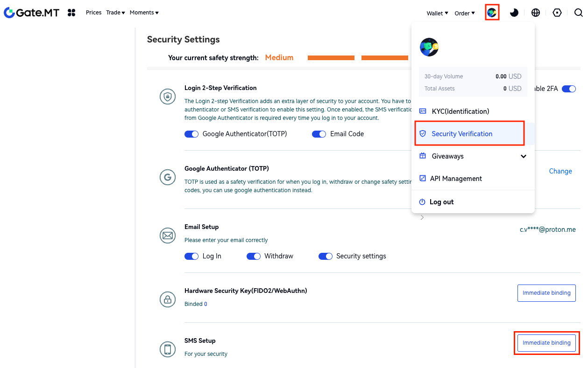Expand the Giveaways submenu chevron
The image size is (588, 368).
click(524, 156)
